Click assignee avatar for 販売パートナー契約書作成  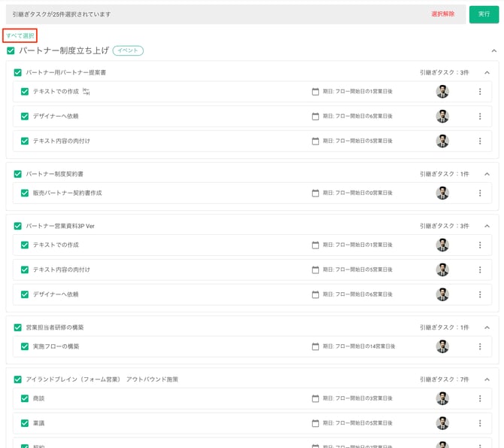pos(442,193)
